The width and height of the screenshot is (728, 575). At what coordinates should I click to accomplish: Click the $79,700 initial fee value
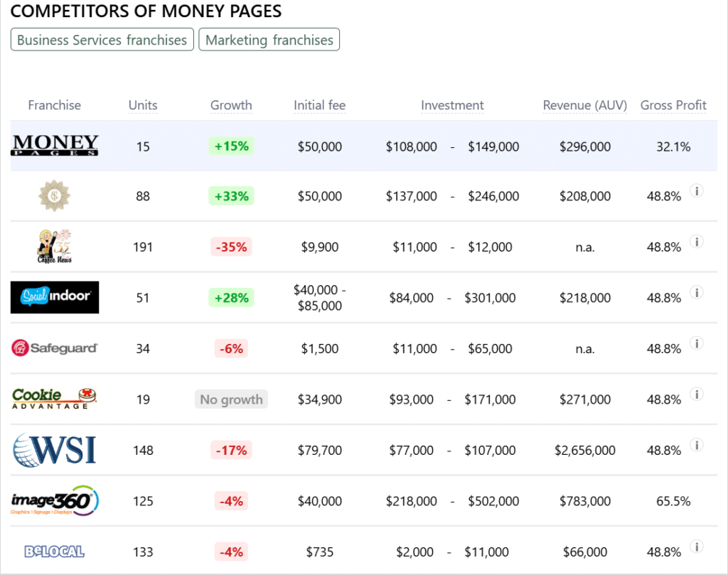[319, 450]
